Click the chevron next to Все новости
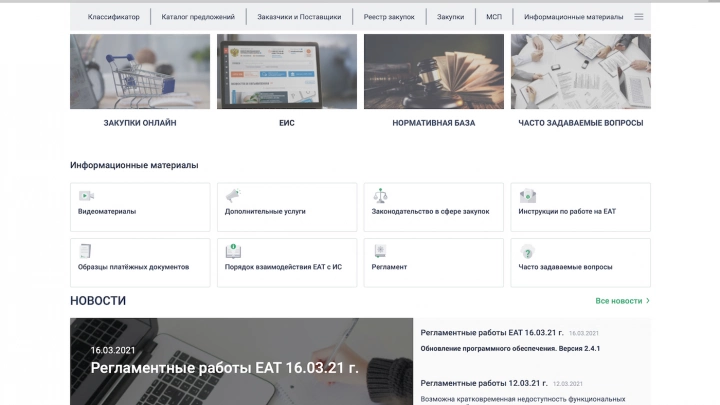 click(648, 301)
